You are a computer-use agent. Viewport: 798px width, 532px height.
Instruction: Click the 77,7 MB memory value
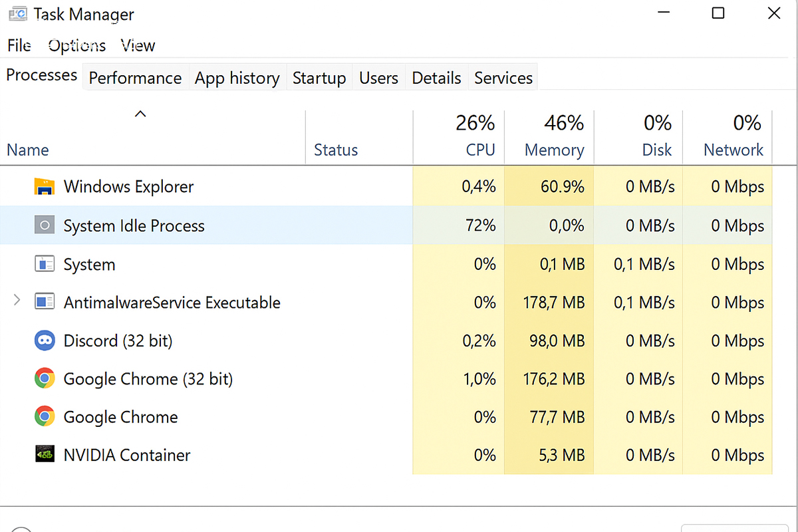pyautogui.click(x=557, y=417)
